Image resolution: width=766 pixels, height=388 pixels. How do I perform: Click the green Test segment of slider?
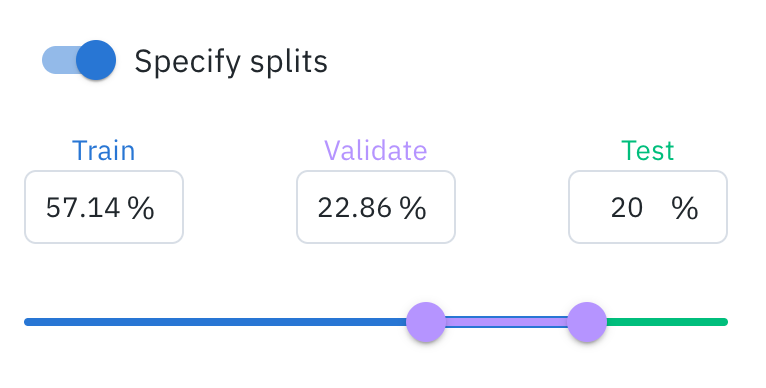coord(667,322)
